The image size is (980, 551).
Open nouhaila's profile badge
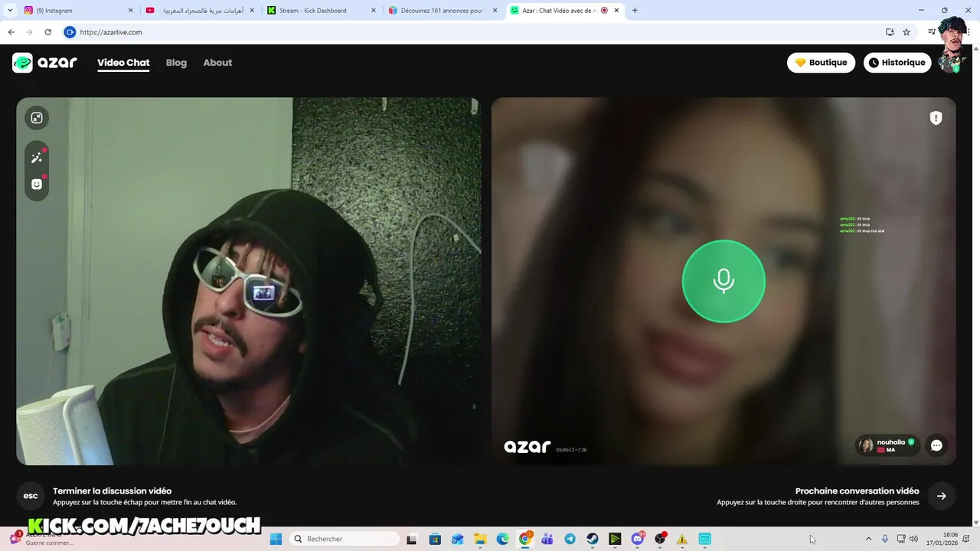point(887,445)
